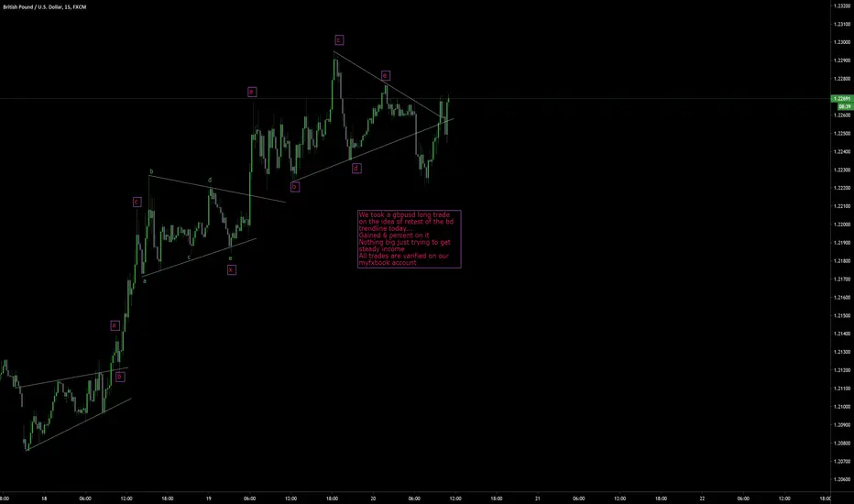Click price axis label 1.21800

(842, 261)
